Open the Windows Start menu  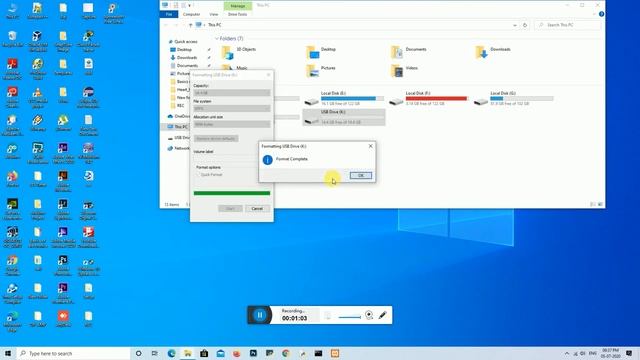coord(8,353)
